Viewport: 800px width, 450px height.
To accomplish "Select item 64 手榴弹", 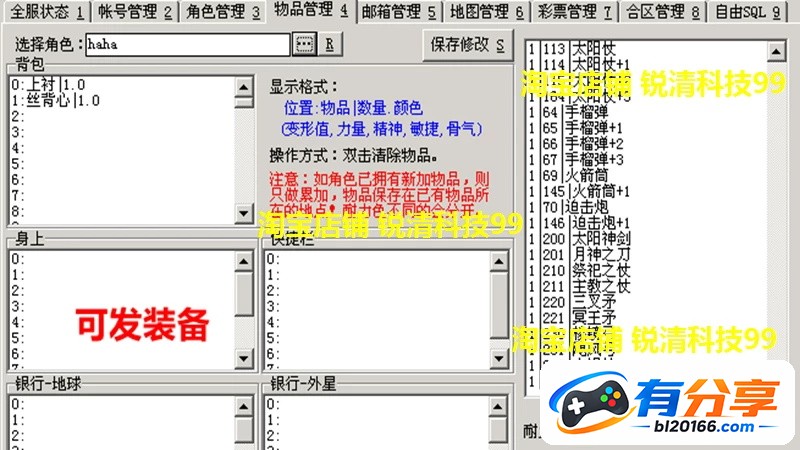I will 646,112.
